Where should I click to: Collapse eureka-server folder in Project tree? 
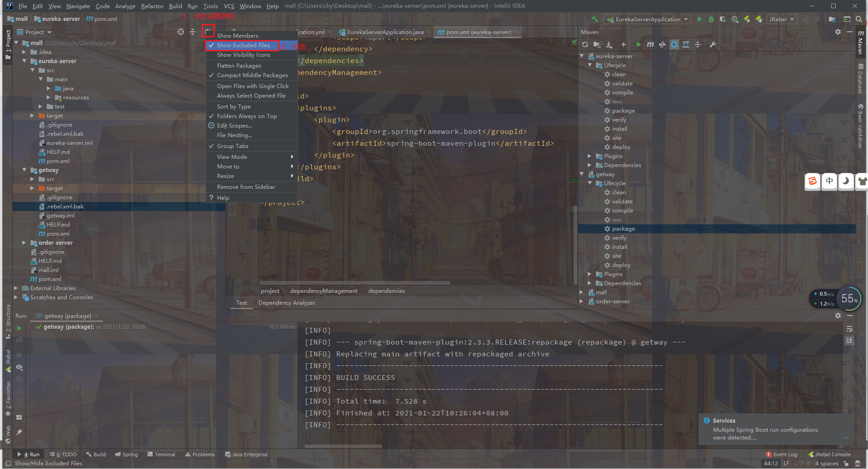(x=25, y=61)
